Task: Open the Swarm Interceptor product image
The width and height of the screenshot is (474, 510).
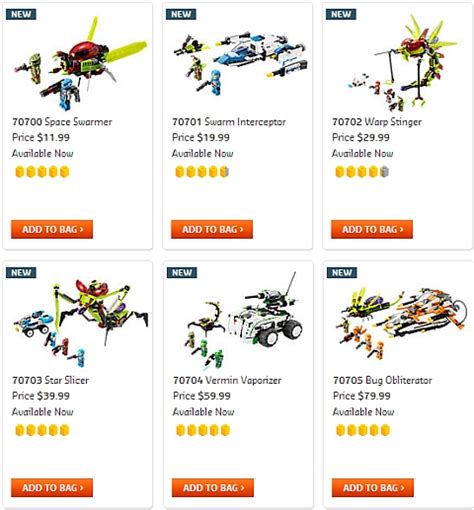Action: coord(240,63)
